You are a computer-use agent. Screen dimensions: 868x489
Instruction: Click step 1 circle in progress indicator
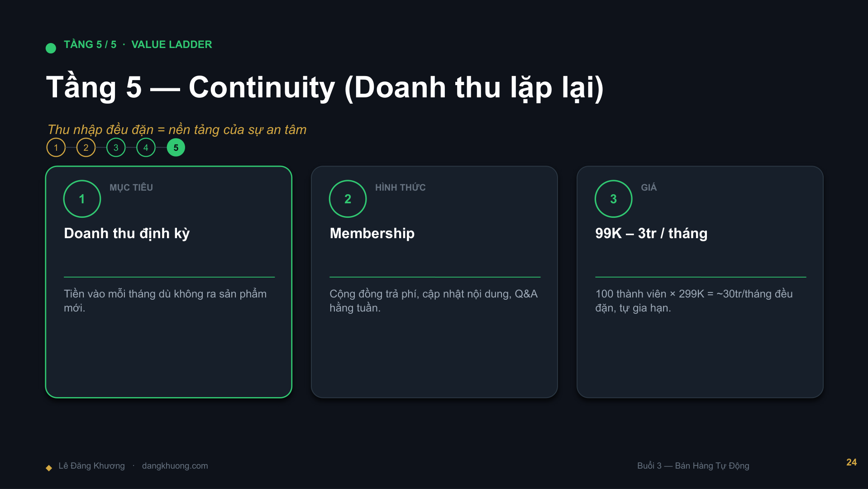click(x=56, y=148)
